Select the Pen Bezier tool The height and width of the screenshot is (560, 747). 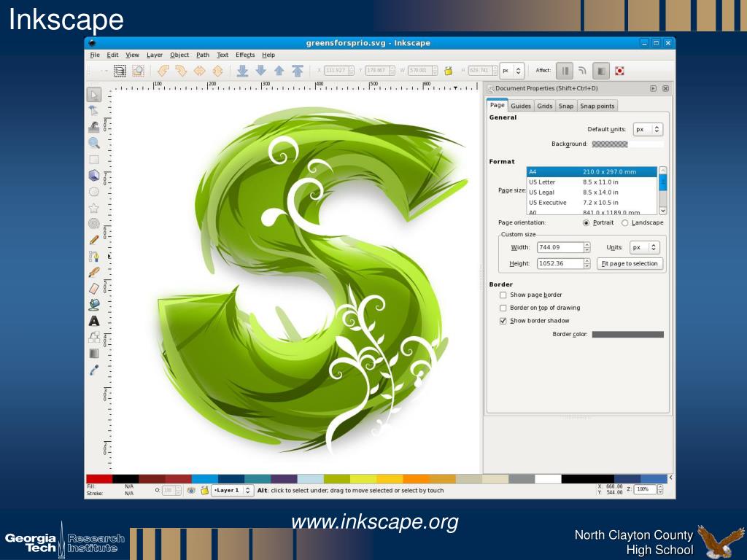click(x=94, y=256)
